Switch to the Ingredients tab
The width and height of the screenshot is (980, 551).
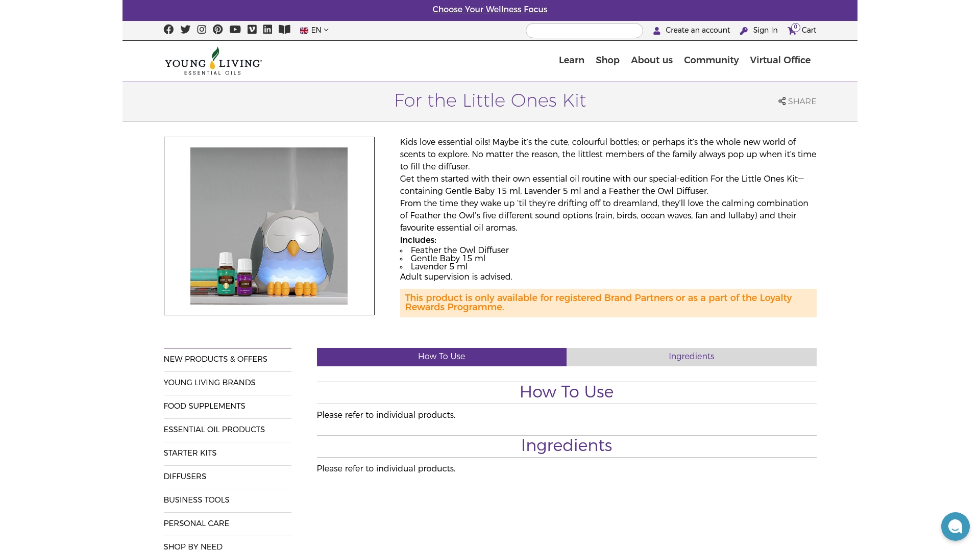coord(692,357)
